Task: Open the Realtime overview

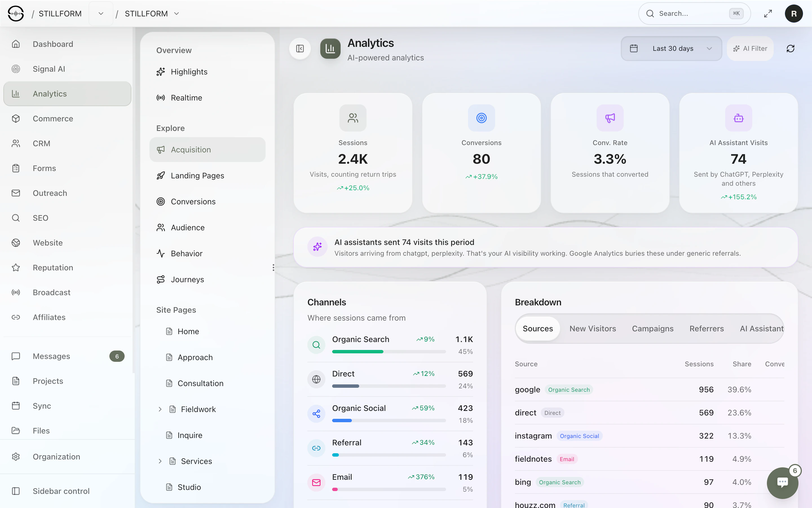Action: tap(207, 98)
